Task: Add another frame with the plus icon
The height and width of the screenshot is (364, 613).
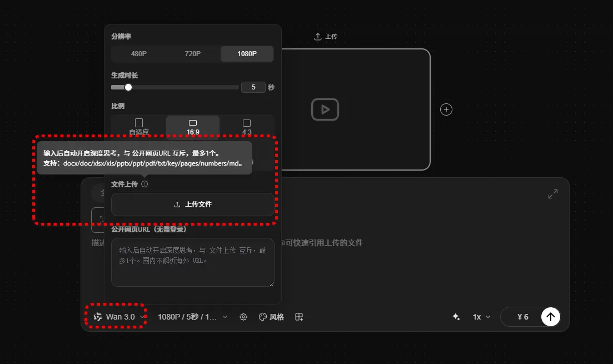Action: coord(446,109)
